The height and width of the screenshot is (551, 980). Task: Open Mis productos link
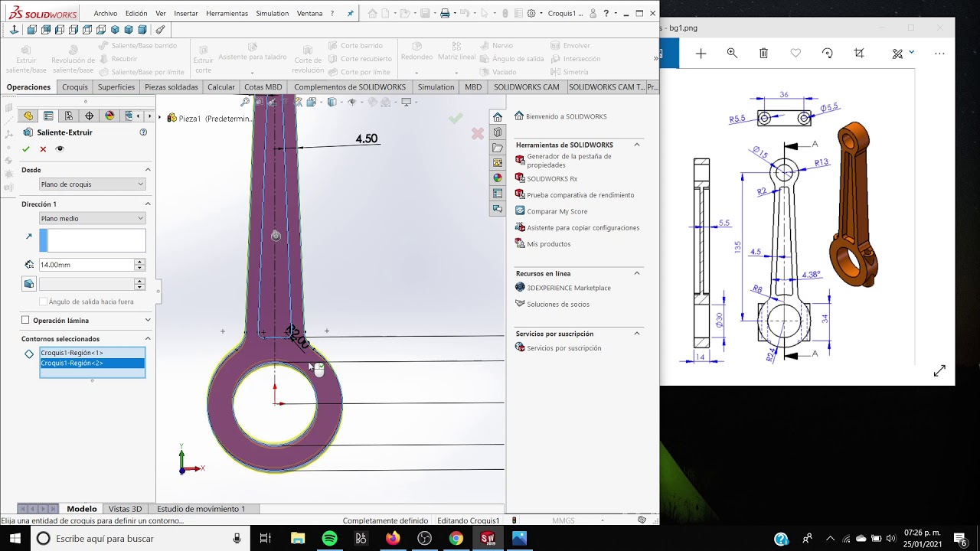[549, 244]
